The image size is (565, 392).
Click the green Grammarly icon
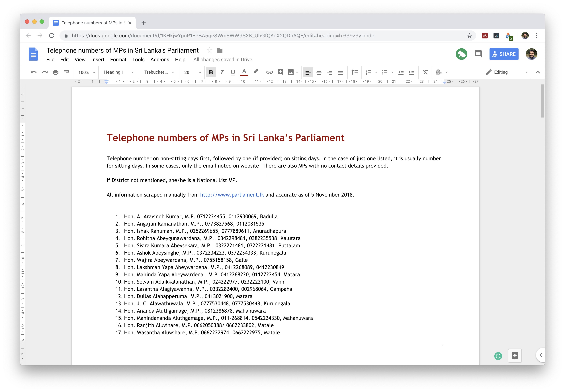[x=498, y=356]
